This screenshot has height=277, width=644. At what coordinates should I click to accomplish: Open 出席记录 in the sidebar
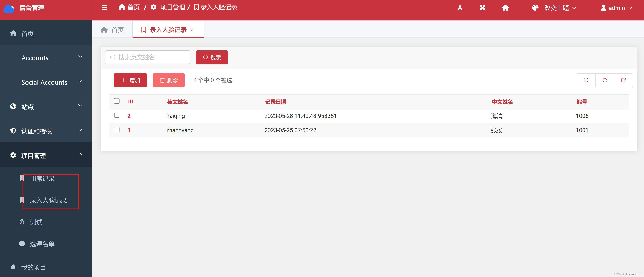coord(42,179)
